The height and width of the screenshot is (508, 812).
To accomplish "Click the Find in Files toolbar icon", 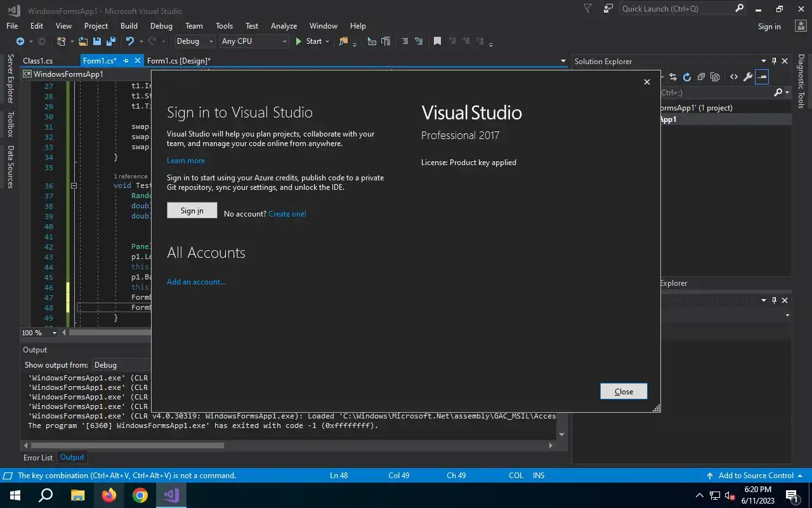I will [343, 41].
